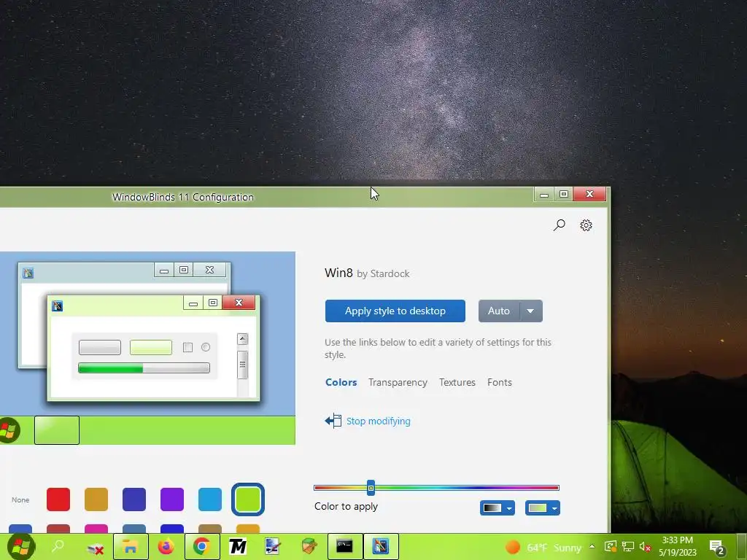Click the preview progress bar
This screenshot has width=747, height=560.
[x=144, y=367]
